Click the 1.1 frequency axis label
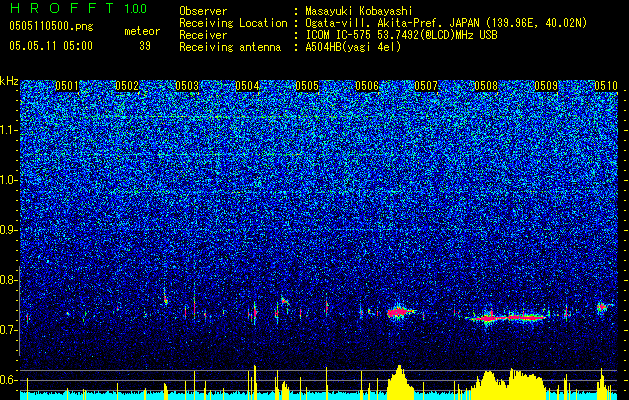The width and height of the screenshot is (629, 400). pyautogui.click(x=8, y=130)
